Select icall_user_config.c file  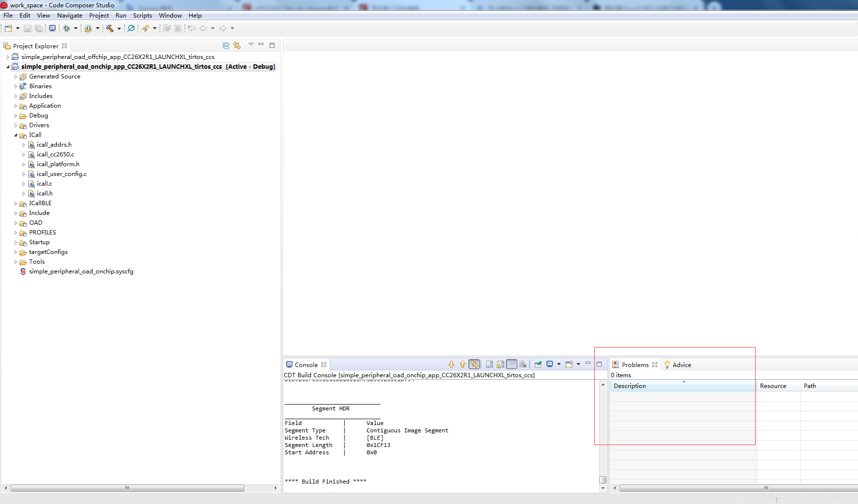click(62, 174)
